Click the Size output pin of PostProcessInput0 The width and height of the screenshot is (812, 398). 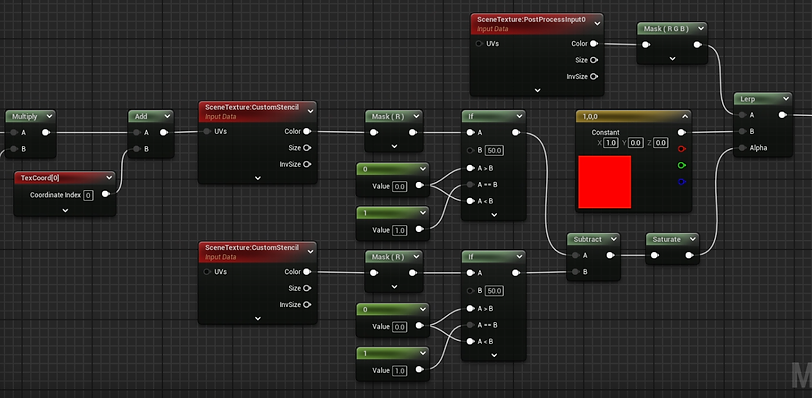point(594,60)
